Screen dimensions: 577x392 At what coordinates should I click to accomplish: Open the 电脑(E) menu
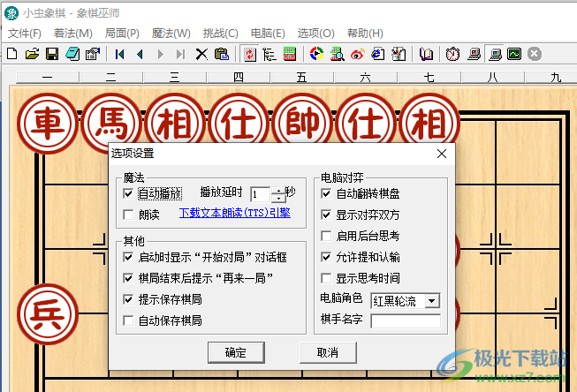pyautogui.click(x=268, y=34)
